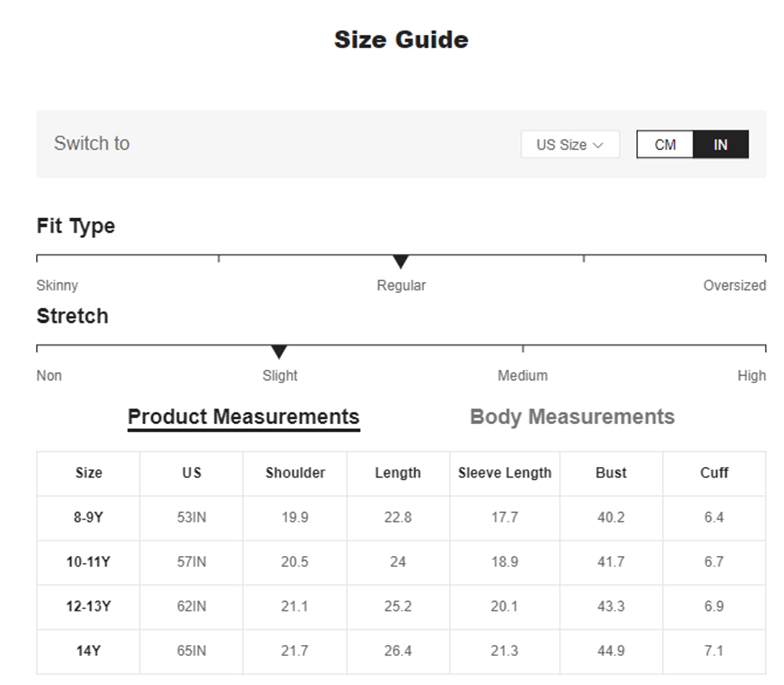Open the US Size dropdown
Screen dimensions: 784x685
(x=570, y=144)
